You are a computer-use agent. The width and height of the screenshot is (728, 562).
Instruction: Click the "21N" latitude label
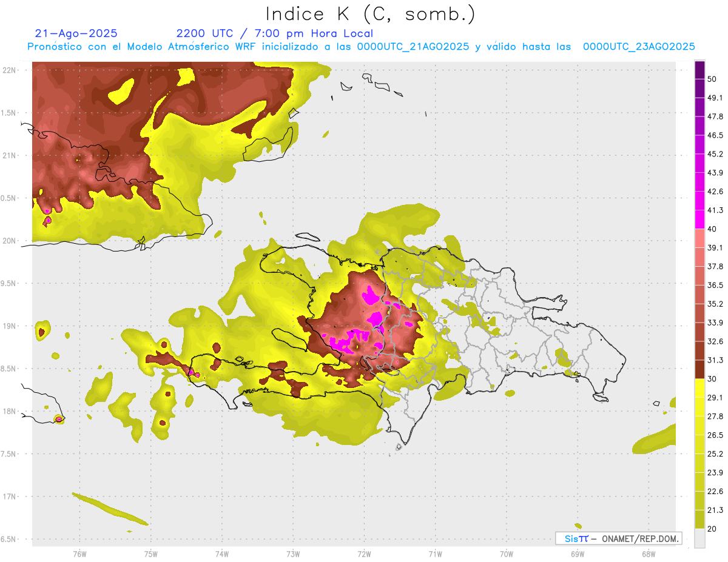[10, 155]
